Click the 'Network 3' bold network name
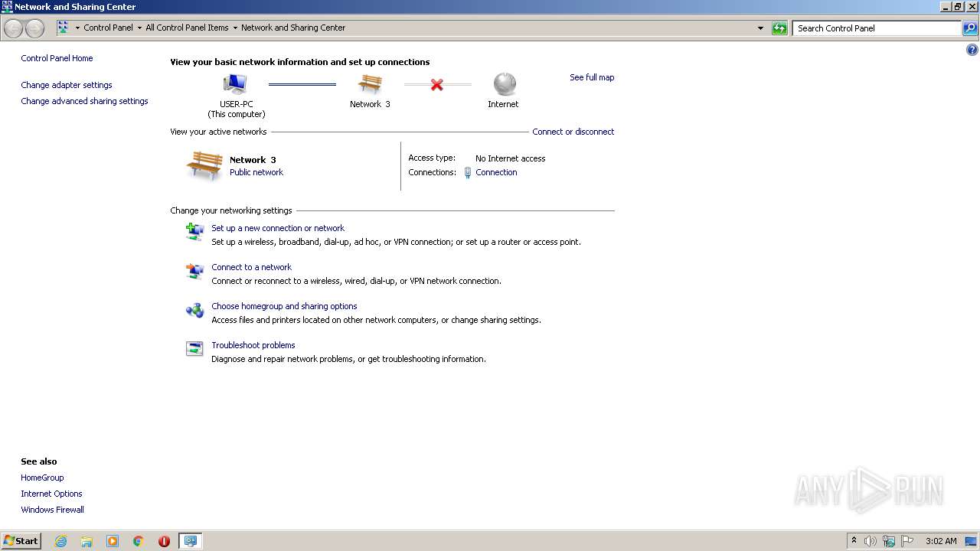Image resolution: width=980 pixels, height=551 pixels. pyautogui.click(x=253, y=160)
